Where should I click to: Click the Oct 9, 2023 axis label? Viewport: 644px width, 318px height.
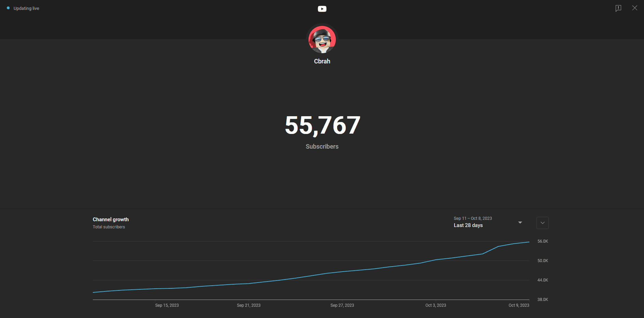pos(518,305)
